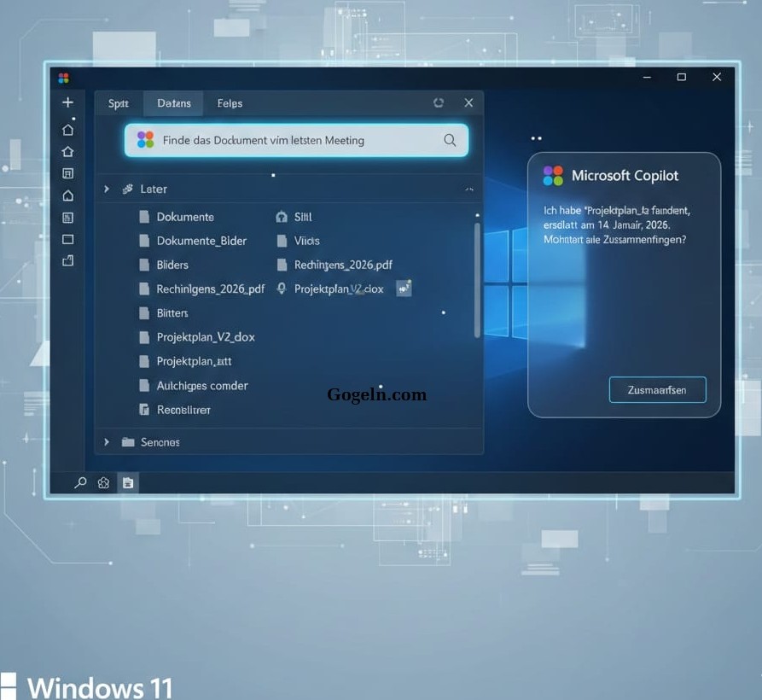Click the colorful app logo in the title bar
The height and width of the screenshot is (700, 762).
63,78
